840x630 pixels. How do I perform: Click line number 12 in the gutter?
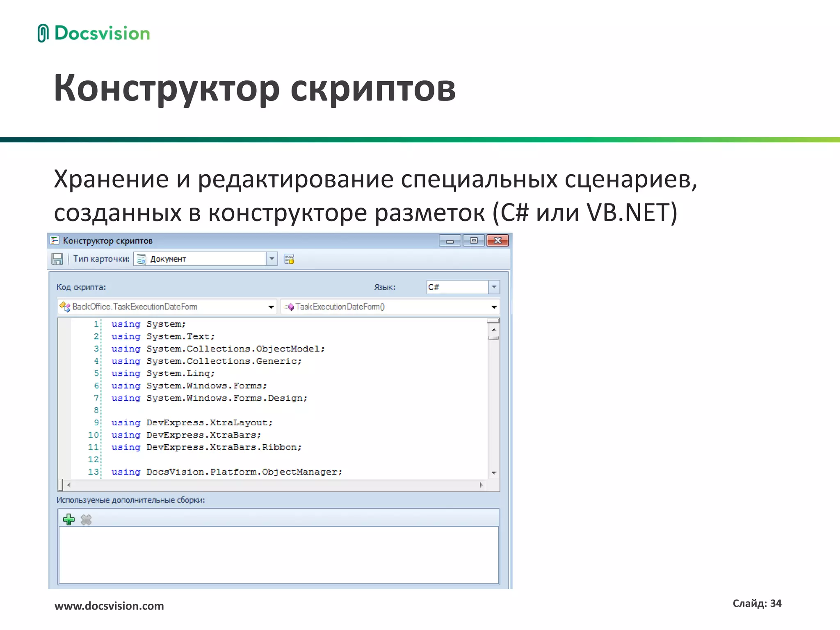pos(94,460)
